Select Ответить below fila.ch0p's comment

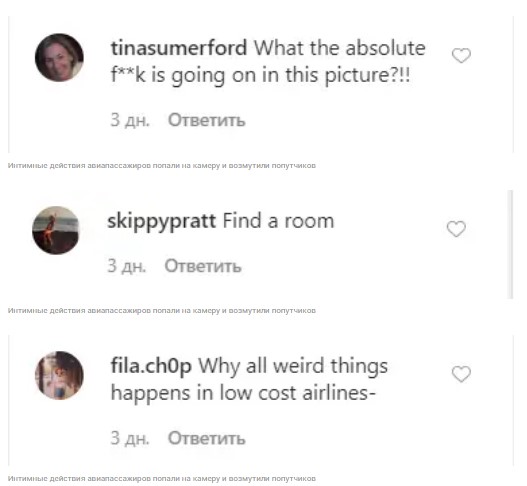207,438
